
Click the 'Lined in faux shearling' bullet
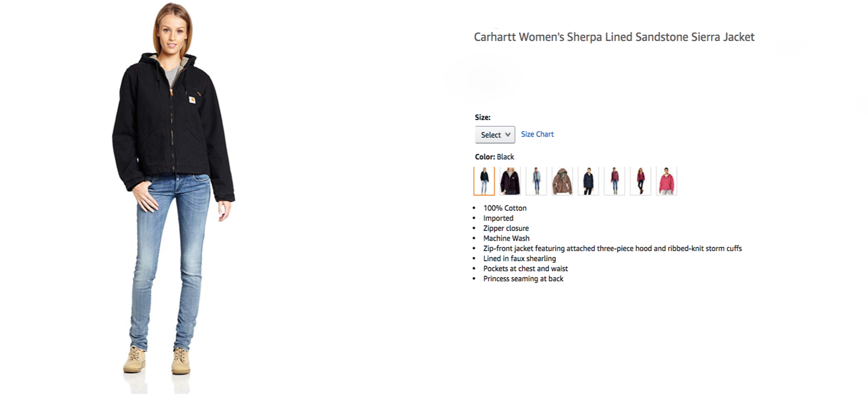click(520, 258)
